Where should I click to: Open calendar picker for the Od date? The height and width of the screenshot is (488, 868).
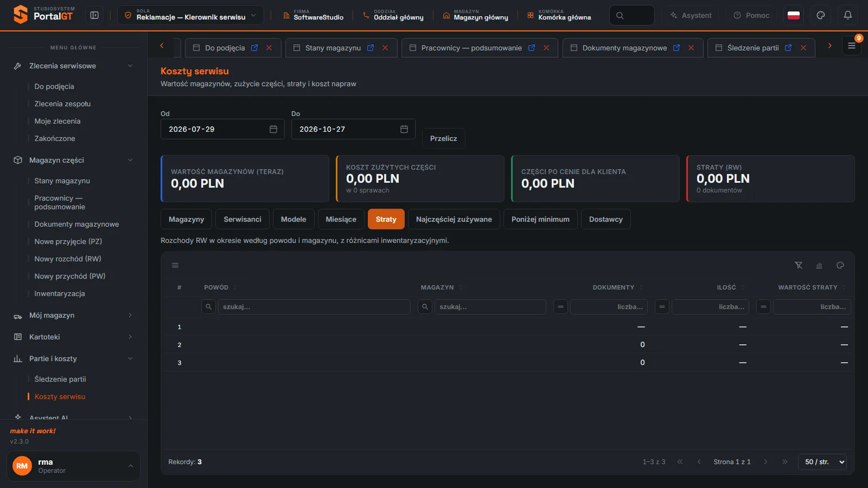273,129
